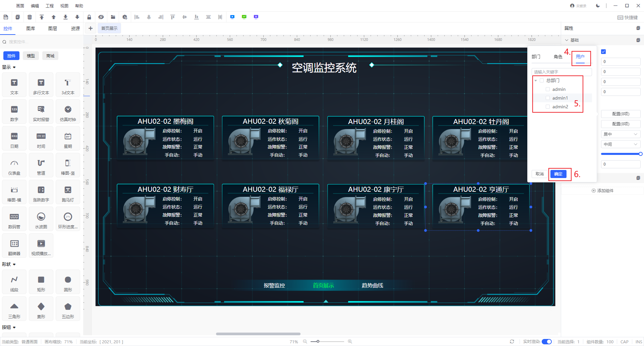The height and width of the screenshot is (346, 644).
Task: Click the save icon in the toolbar
Action: click(x=6, y=17)
